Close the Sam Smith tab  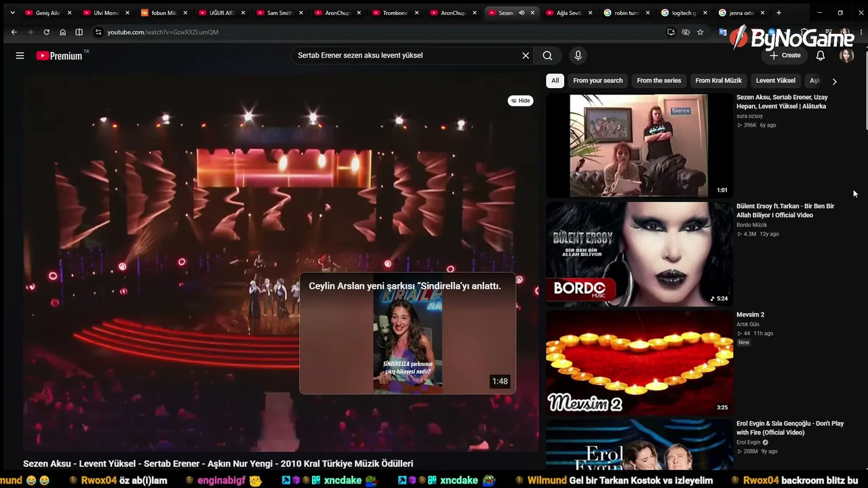pyautogui.click(x=300, y=13)
